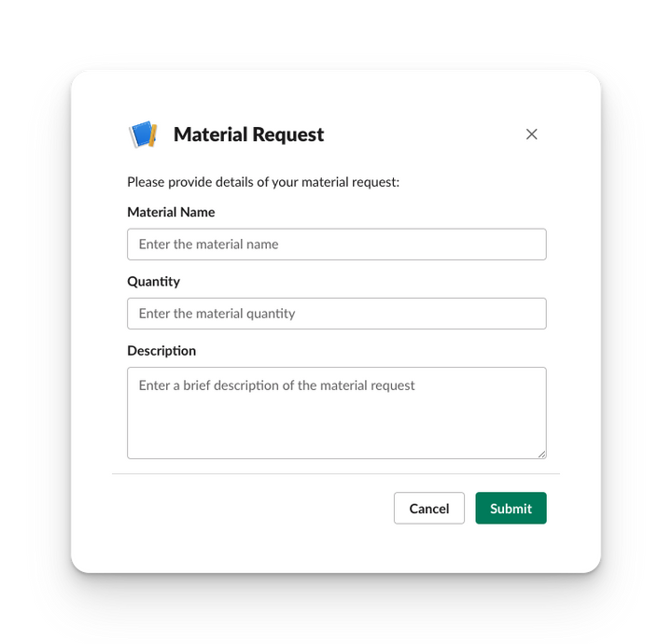Click the notebook and pencil icon
672x644 pixels.
coord(143,134)
